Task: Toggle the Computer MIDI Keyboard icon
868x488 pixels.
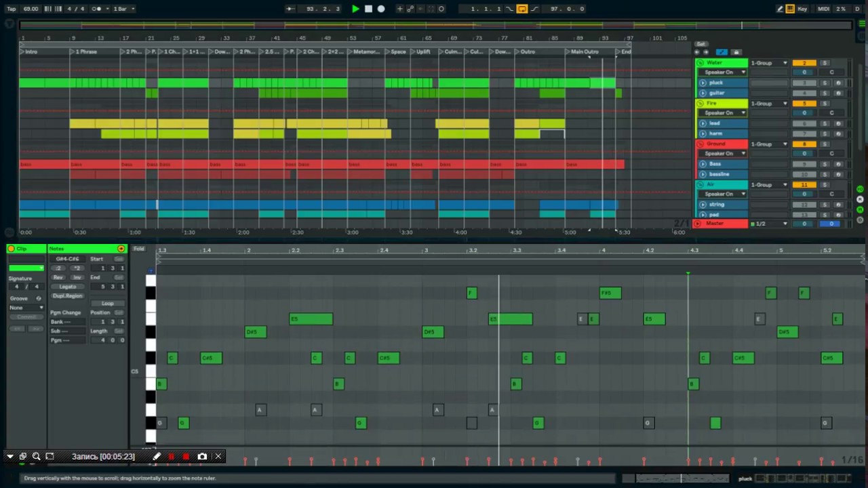Action: pos(791,9)
